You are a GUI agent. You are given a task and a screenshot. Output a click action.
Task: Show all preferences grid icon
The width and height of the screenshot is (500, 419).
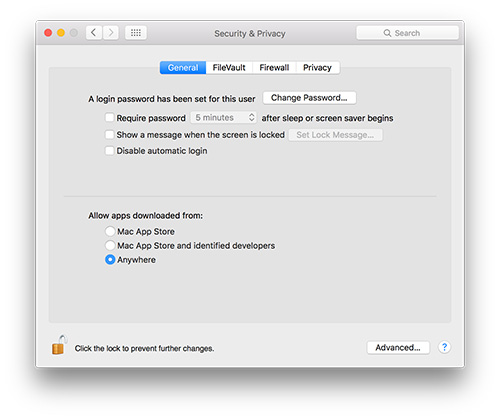136,33
